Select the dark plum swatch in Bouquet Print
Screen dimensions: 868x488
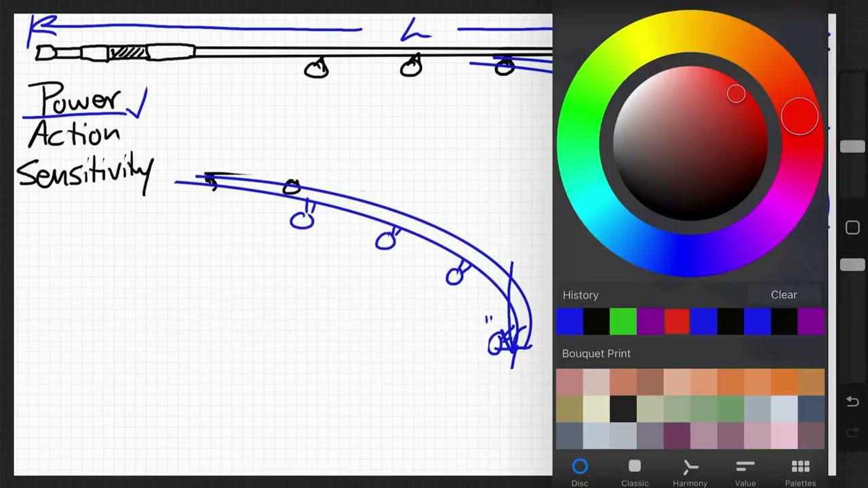(x=677, y=436)
